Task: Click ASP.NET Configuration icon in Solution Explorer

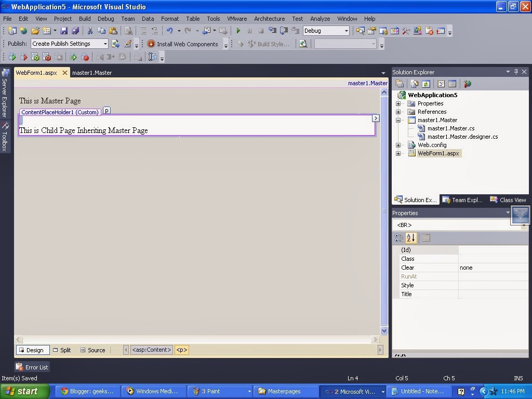Action: click(x=468, y=84)
